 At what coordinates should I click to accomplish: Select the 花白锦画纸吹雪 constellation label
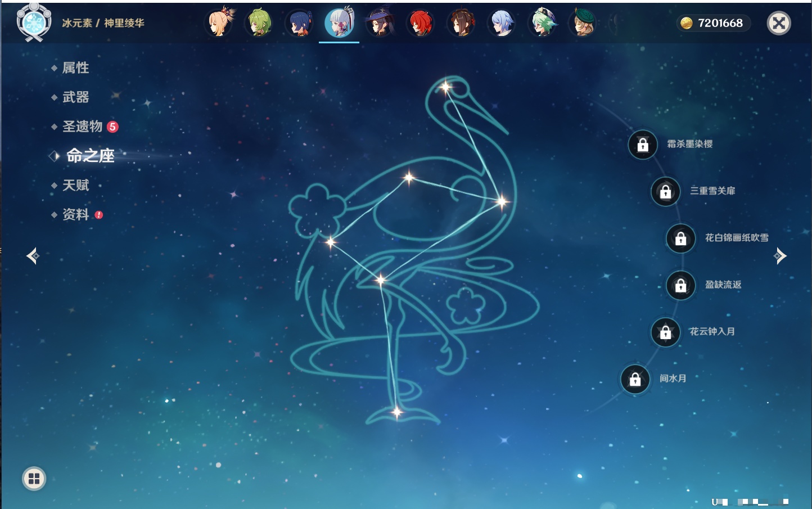pyautogui.click(x=737, y=238)
